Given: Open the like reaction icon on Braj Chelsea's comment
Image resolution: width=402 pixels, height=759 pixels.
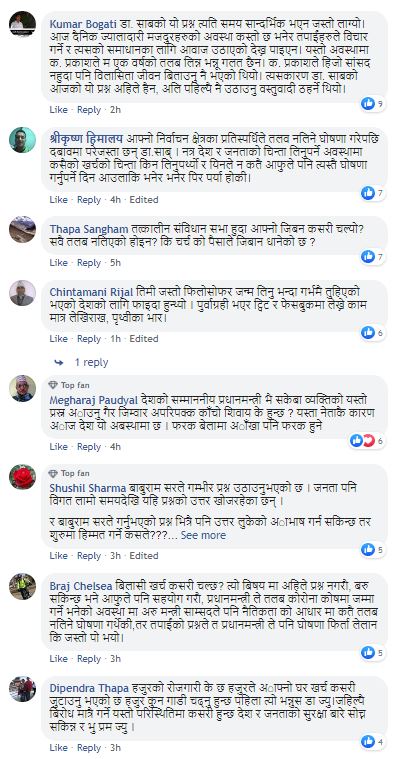Looking at the screenshot, I should (368, 653).
